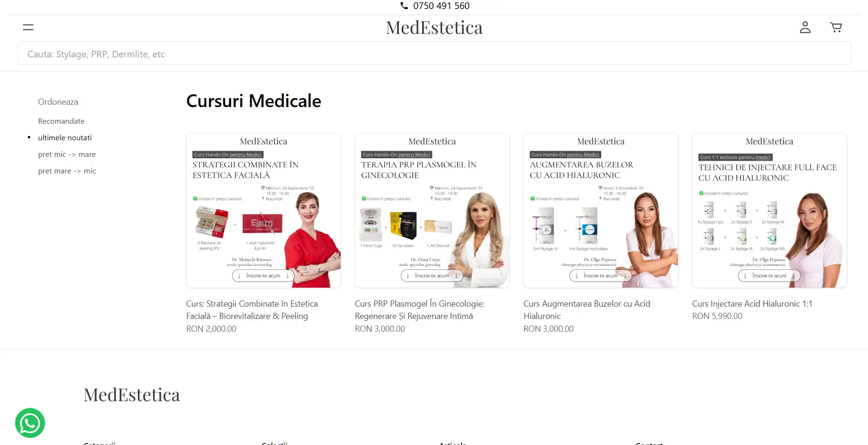
Task: Open 'Strategii Combinate în Estetica Facială' course thumbnail
Action: [x=263, y=210]
